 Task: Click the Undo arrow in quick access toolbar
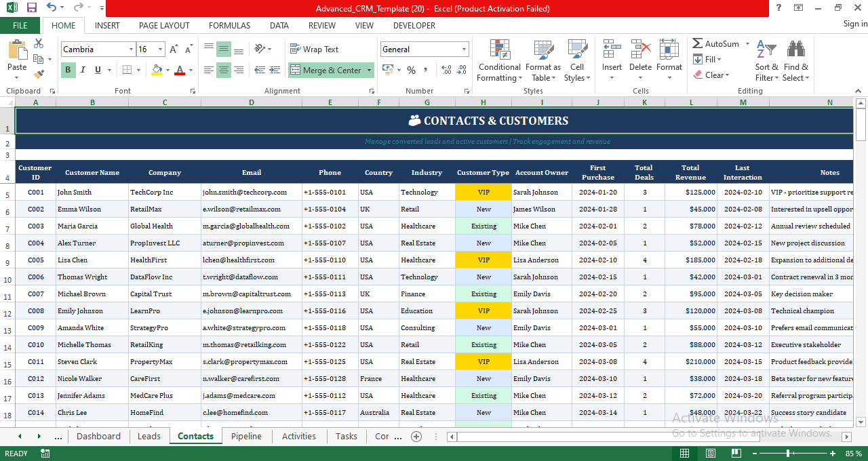point(52,8)
